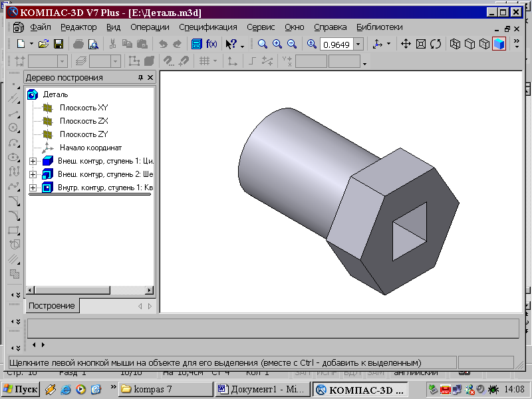Open the Библиотеки menu

(x=379, y=27)
